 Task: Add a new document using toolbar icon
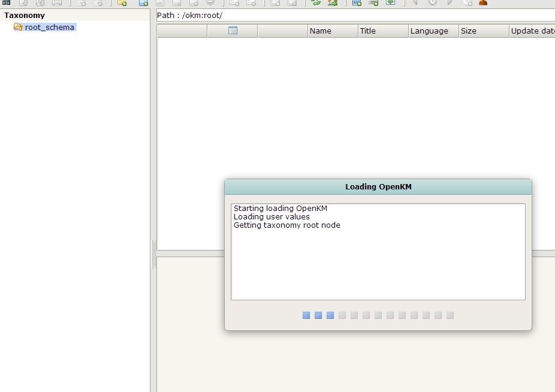click(143, 3)
